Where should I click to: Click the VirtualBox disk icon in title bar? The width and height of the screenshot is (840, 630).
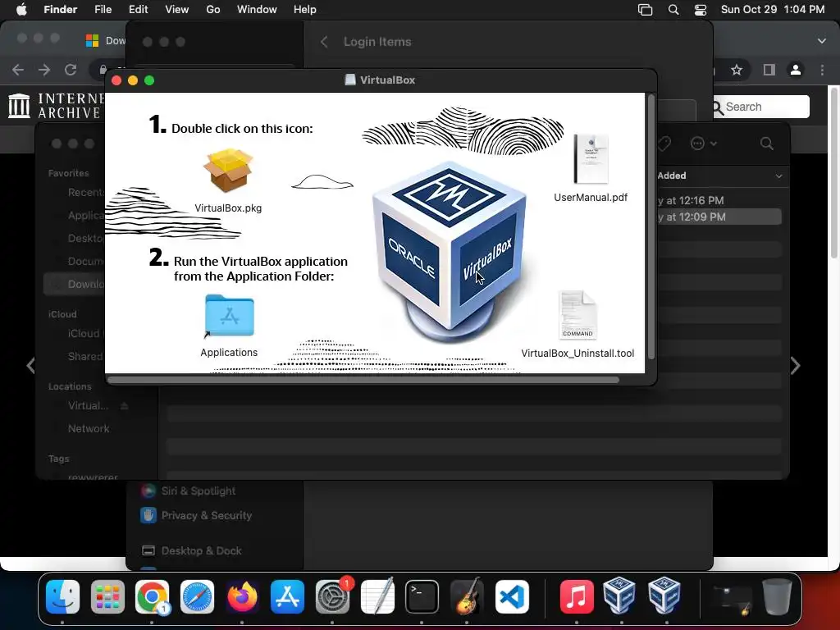click(349, 80)
